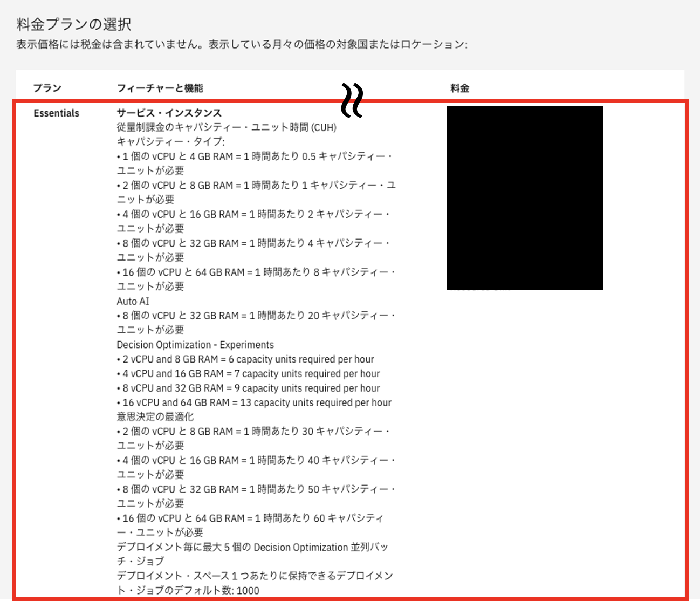Screen dimensions: 700x601
Task: Click the プラン column header
Action: tap(47, 88)
